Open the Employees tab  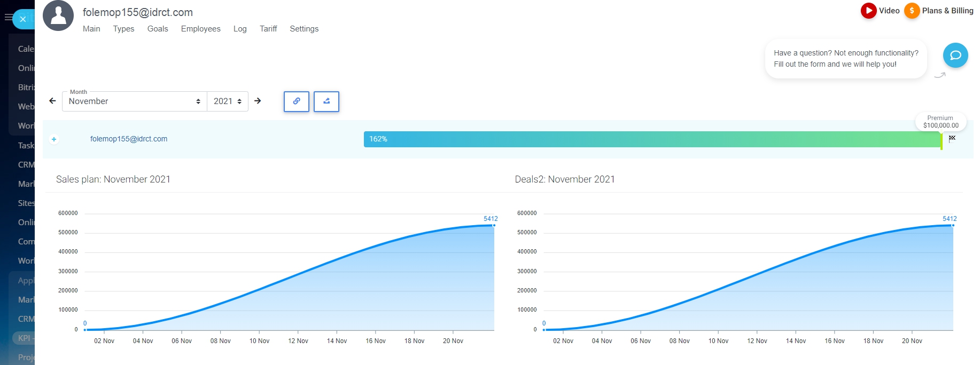[x=200, y=29]
